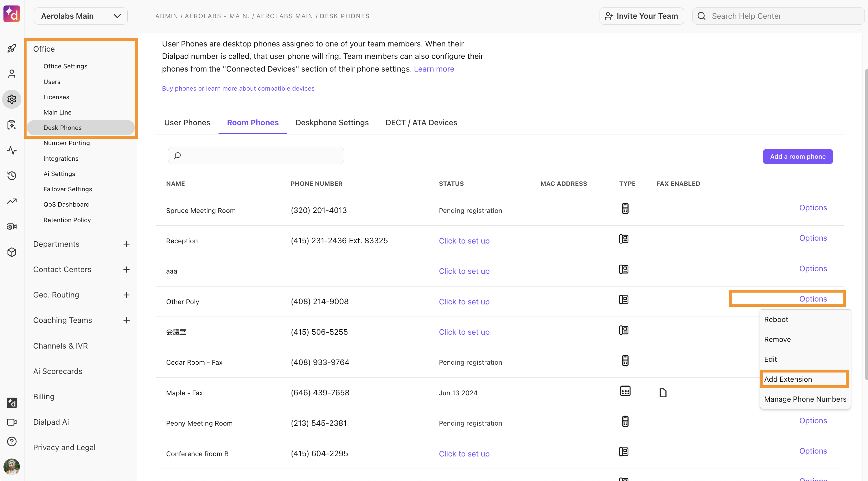This screenshot has width=868, height=481.
Task: Open the trending-up analytics arrow icon
Action: click(x=12, y=201)
